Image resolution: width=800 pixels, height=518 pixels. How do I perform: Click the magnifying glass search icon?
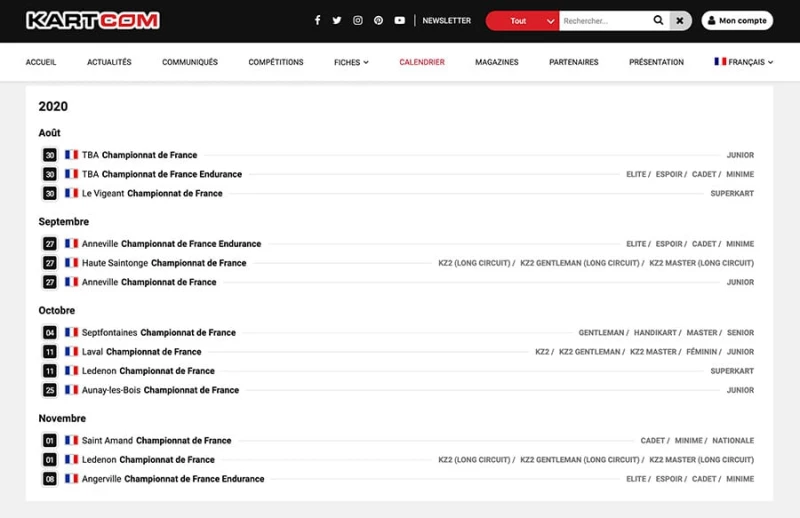click(658, 20)
